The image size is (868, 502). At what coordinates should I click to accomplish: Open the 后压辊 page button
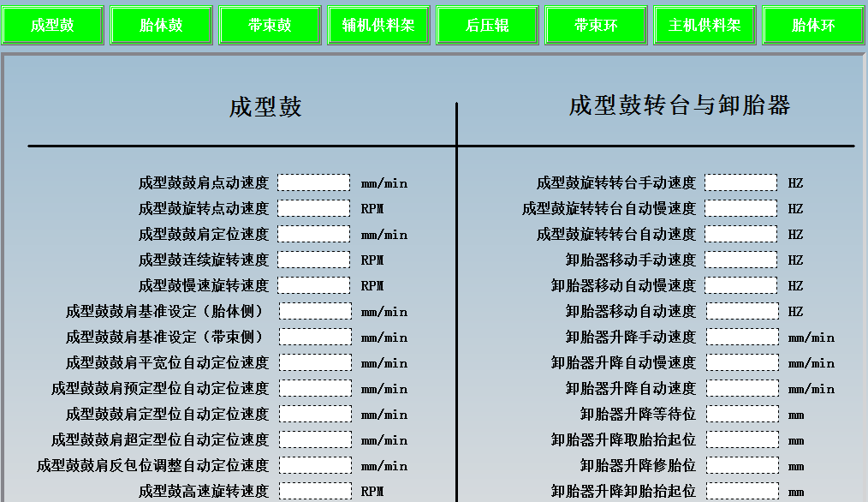point(487,26)
